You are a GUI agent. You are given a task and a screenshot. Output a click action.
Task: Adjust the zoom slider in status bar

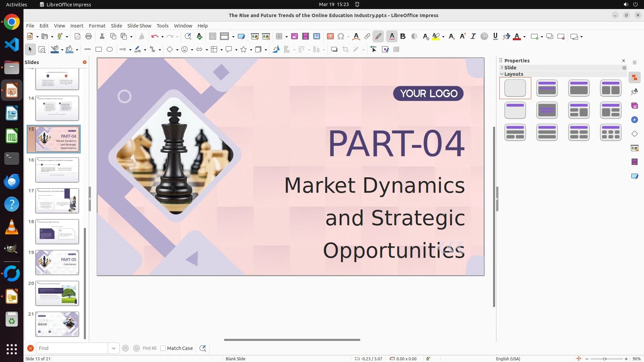point(604,359)
